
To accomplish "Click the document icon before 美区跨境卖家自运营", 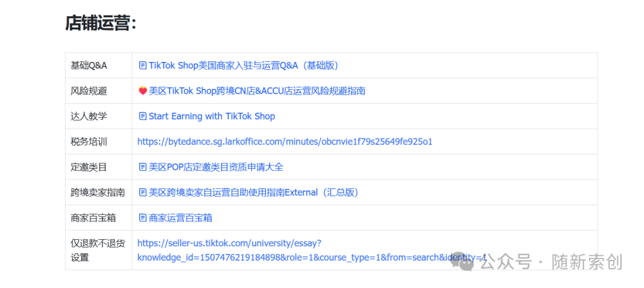I will tap(143, 193).
